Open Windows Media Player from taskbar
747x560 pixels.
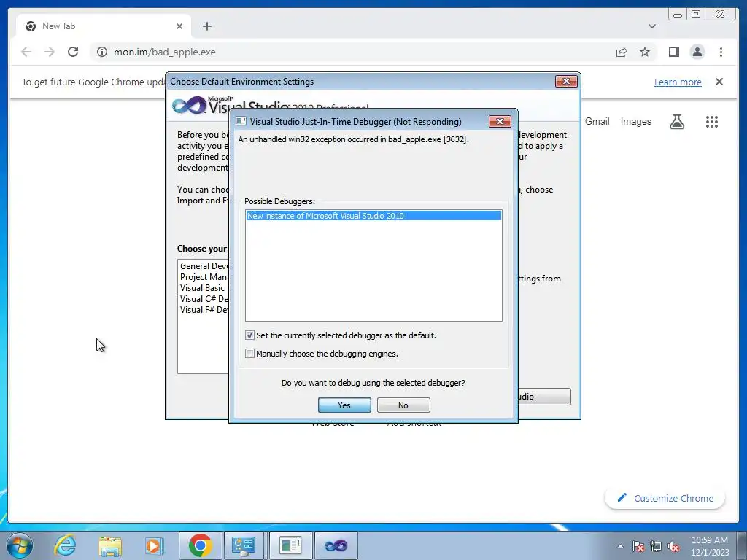pyautogui.click(x=154, y=545)
